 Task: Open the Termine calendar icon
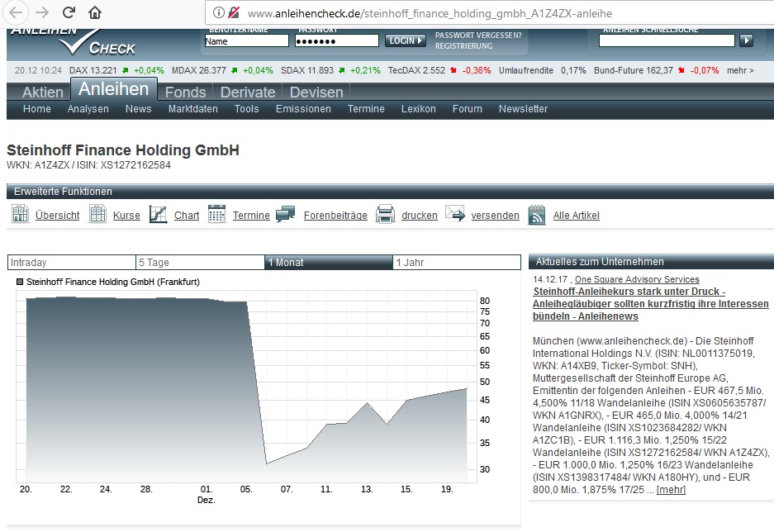pos(216,214)
